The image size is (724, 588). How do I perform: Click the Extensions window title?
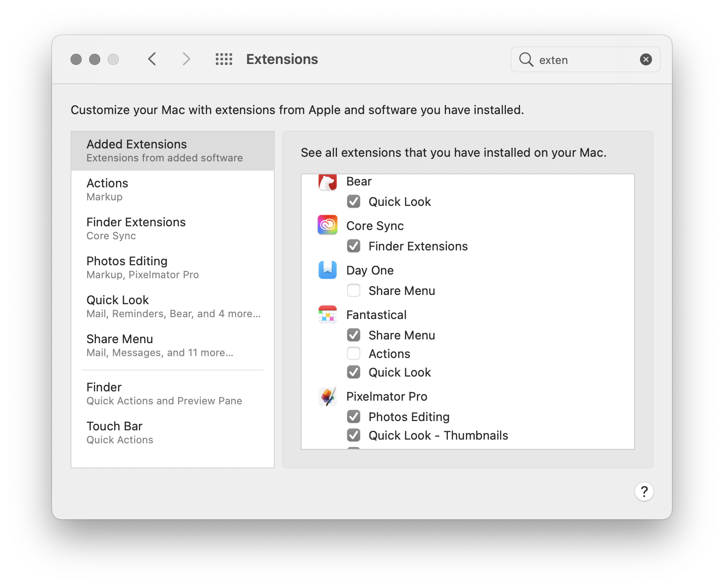(x=282, y=59)
